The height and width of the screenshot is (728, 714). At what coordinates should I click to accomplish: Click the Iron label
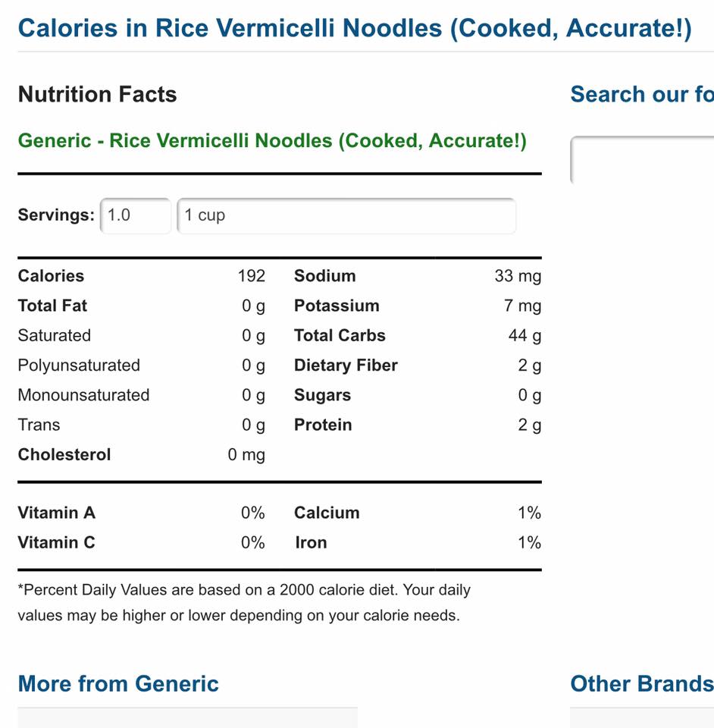[x=311, y=542]
